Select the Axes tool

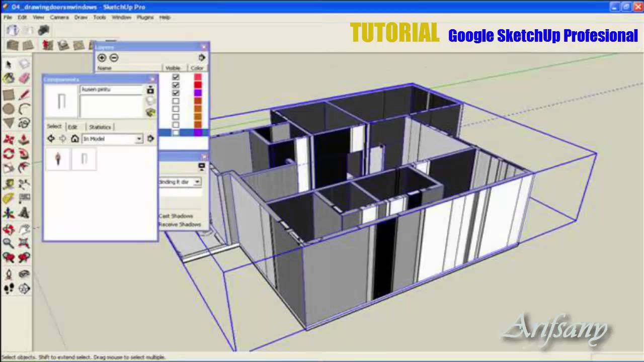tap(9, 213)
